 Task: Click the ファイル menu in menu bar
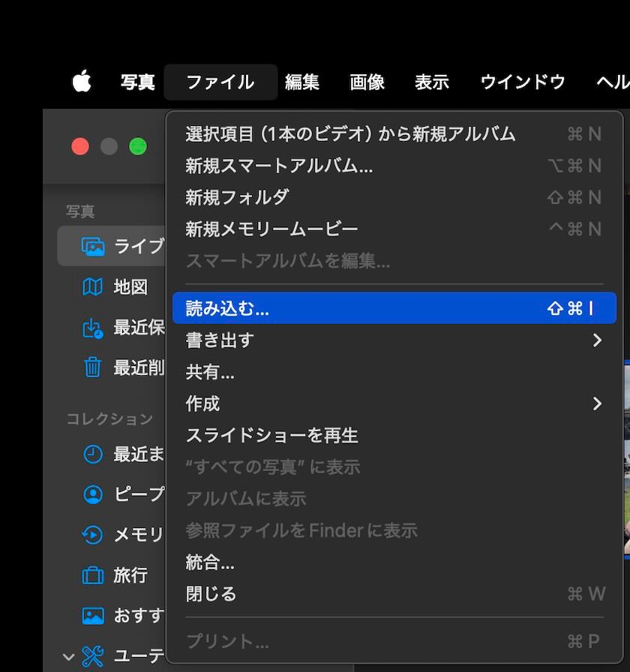tap(220, 82)
